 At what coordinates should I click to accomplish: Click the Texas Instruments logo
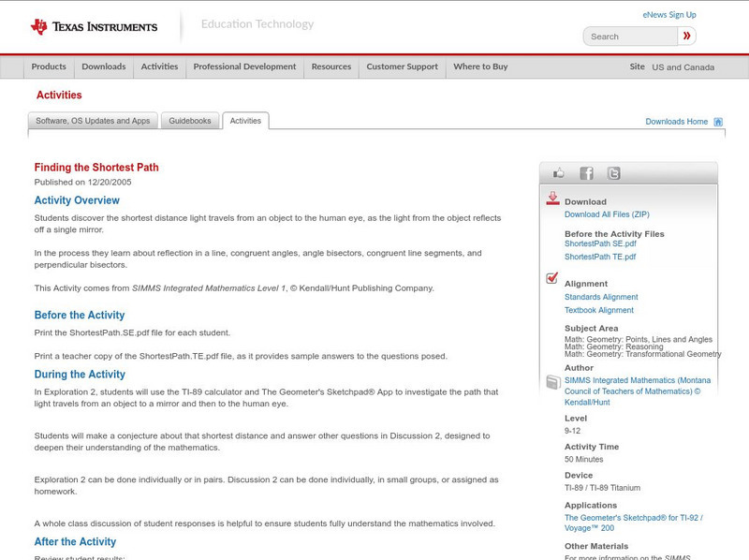pos(94,26)
